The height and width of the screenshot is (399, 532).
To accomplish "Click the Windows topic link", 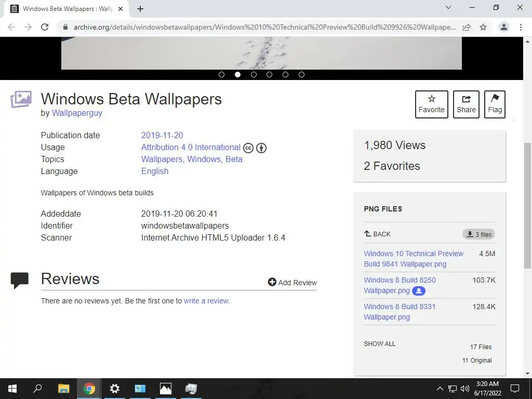I will pyautogui.click(x=205, y=159).
